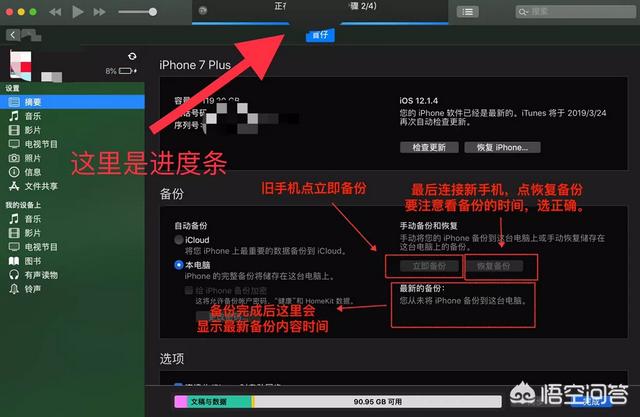Click the 立即备份 button
This screenshot has height=417, width=640.
click(429, 266)
